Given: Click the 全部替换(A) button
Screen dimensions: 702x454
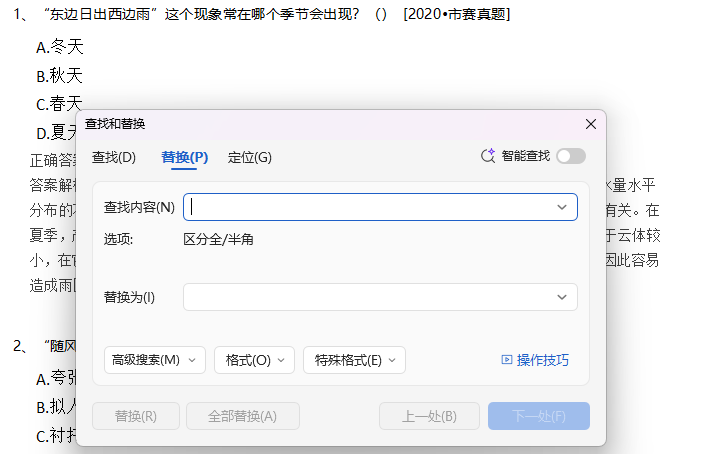Looking at the screenshot, I should click(242, 416).
